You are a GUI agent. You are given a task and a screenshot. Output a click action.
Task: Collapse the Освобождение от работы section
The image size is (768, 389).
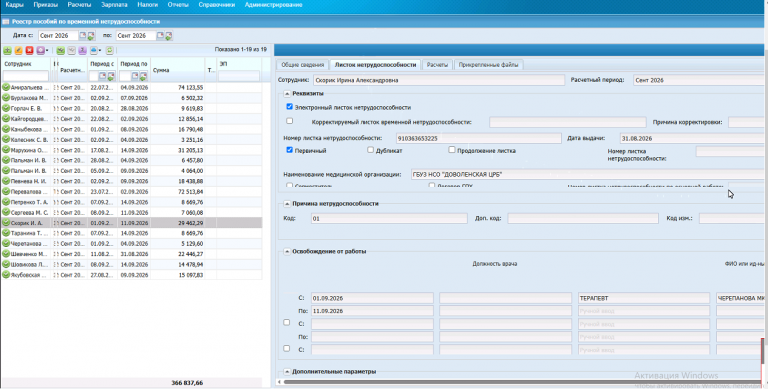pos(287,252)
